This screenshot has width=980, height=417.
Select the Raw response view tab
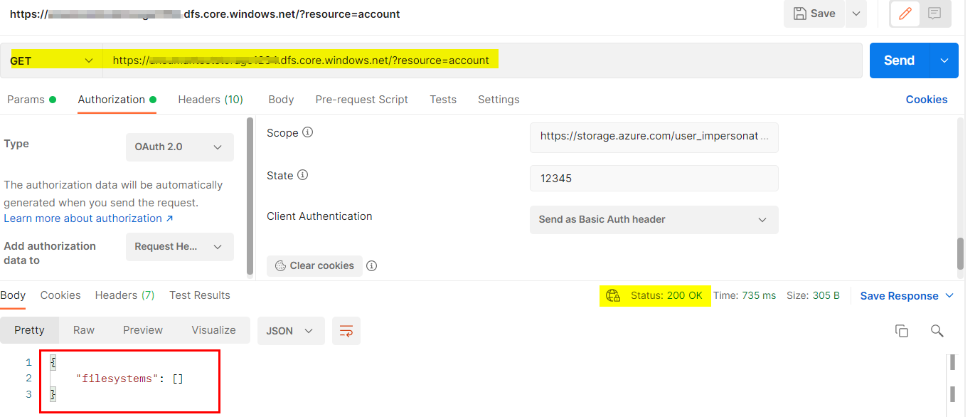[x=84, y=330]
